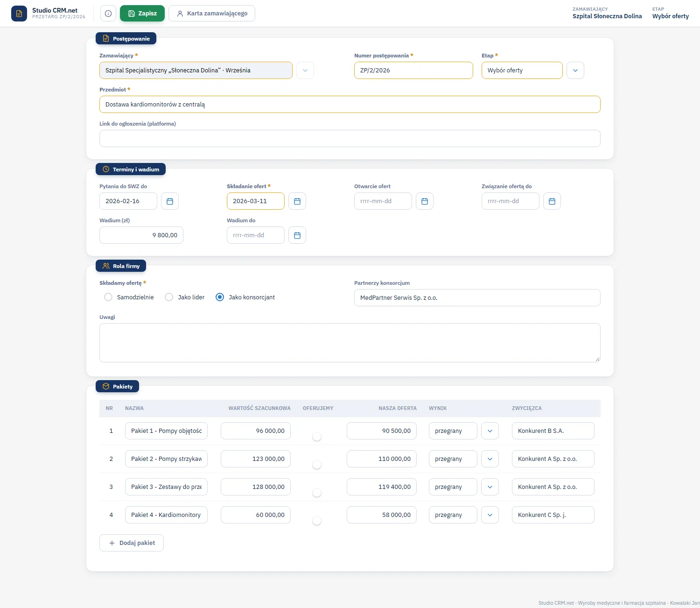Open calendar for Wadium do
The image size is (700, 608).
(297, 235)
